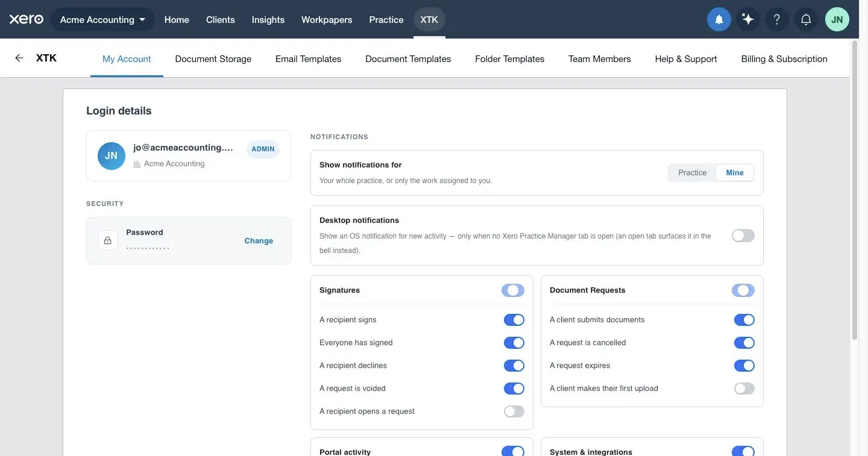The image size is (868, 456).
Task: Toggle A request is voided notification
Action: point(514,389)
